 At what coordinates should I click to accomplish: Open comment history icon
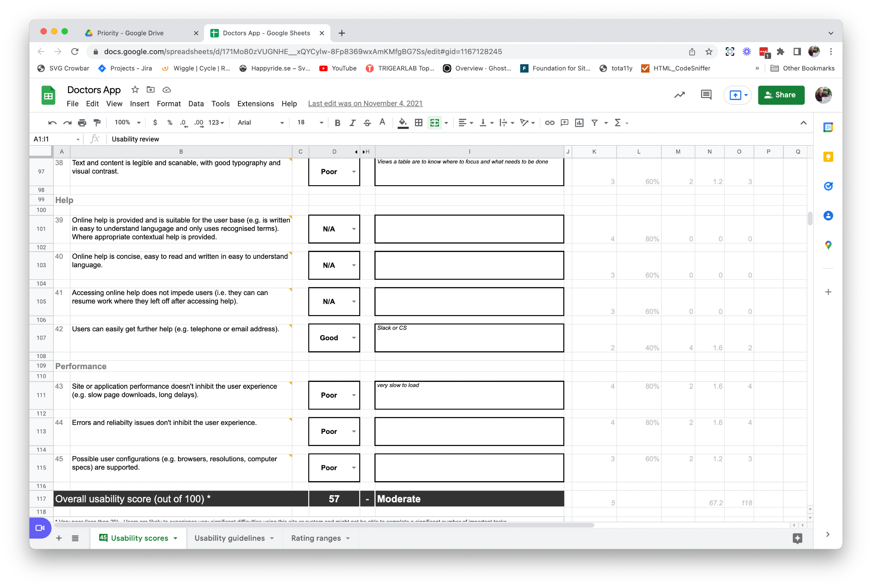coord(706,95)
